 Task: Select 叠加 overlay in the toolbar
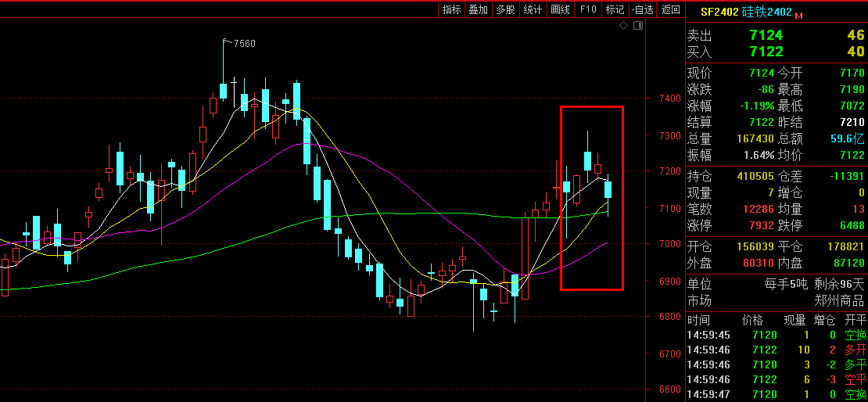coord(478,9)
